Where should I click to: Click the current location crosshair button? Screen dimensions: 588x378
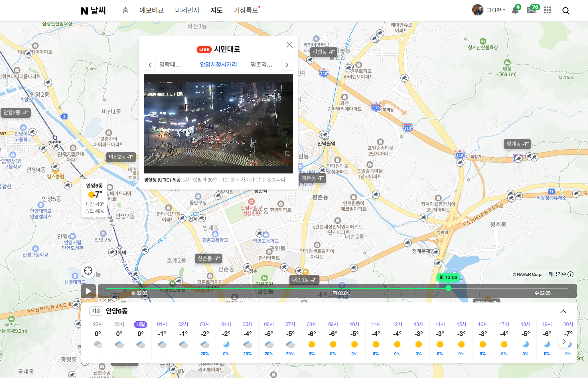click(x=88, y=271)
